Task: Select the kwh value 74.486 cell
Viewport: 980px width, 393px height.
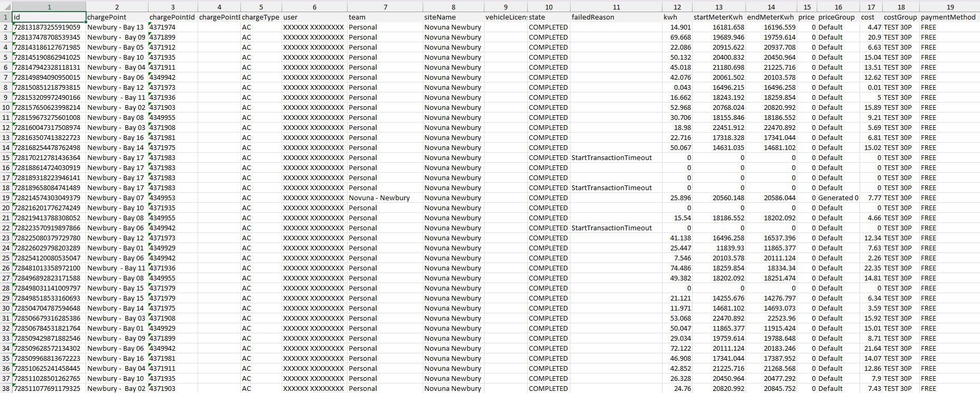Action: pyautogui.click(x=677, y=268)
